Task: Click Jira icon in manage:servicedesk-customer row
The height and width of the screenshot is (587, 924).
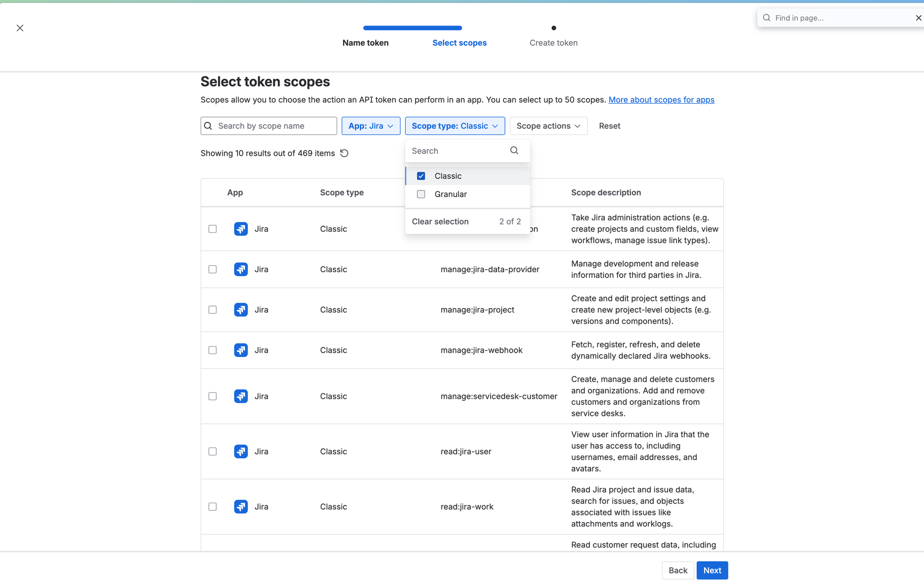Action: tap(241, 396)
